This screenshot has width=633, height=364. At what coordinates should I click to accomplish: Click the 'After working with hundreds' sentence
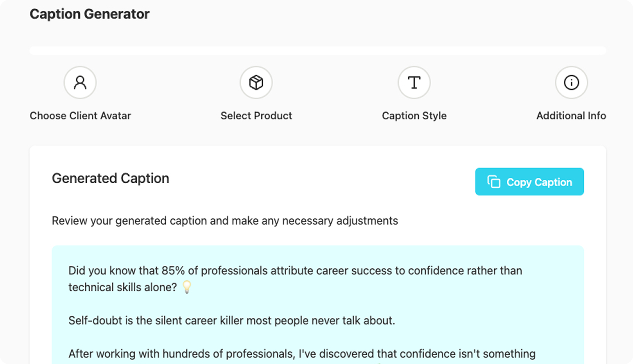(302, 354)
